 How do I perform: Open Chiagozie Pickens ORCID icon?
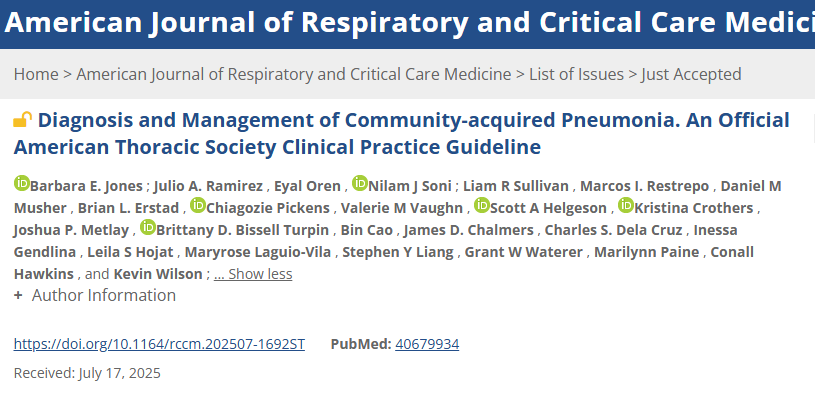point(198,205)
